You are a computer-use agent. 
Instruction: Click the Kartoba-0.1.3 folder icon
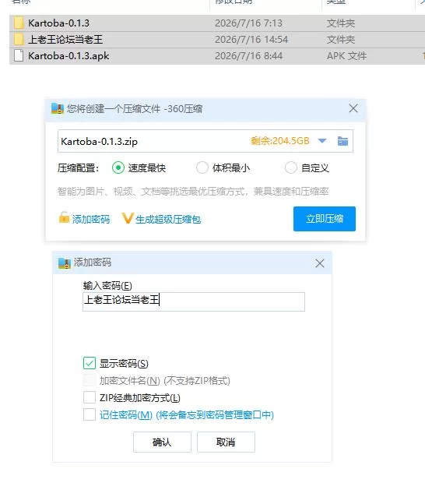tap(19, 23)
